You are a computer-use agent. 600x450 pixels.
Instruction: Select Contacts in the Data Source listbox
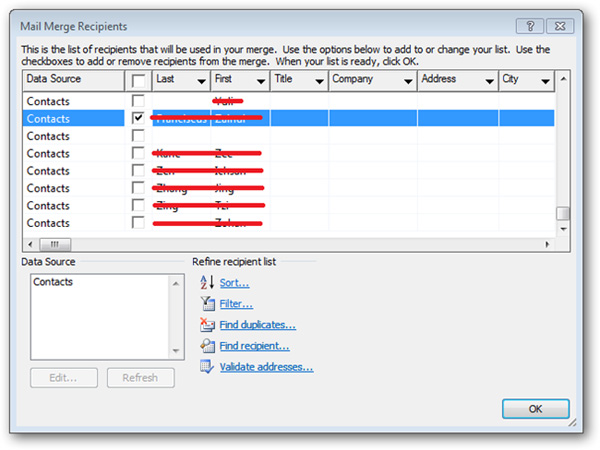pos(53,282)
